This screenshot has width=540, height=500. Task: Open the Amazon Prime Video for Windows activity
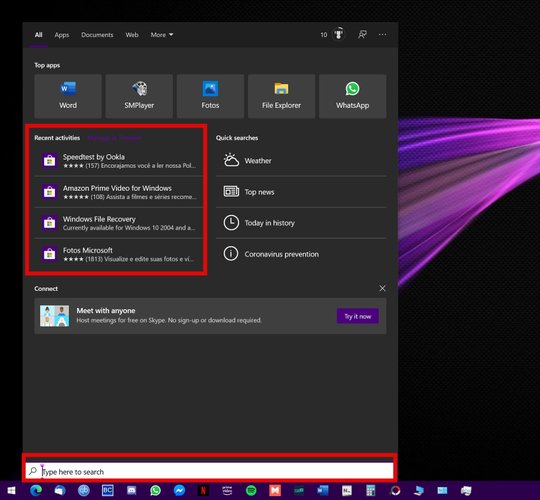pos(119,192)
